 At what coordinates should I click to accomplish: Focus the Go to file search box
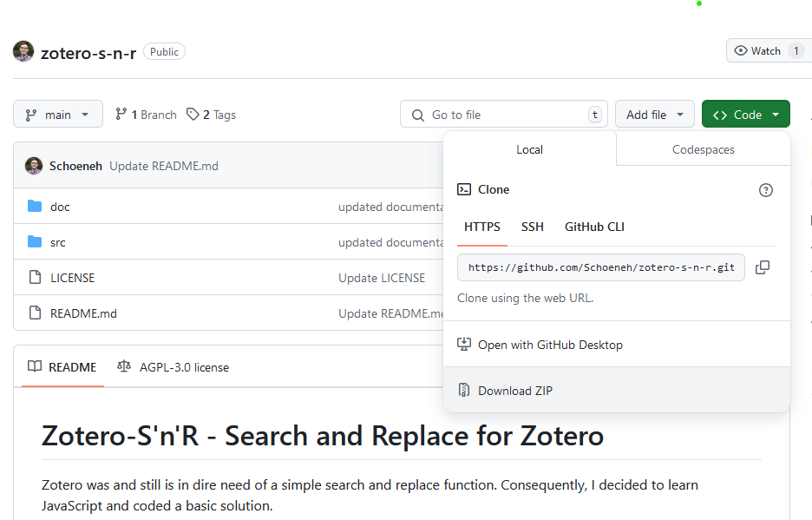click(503, 114)
